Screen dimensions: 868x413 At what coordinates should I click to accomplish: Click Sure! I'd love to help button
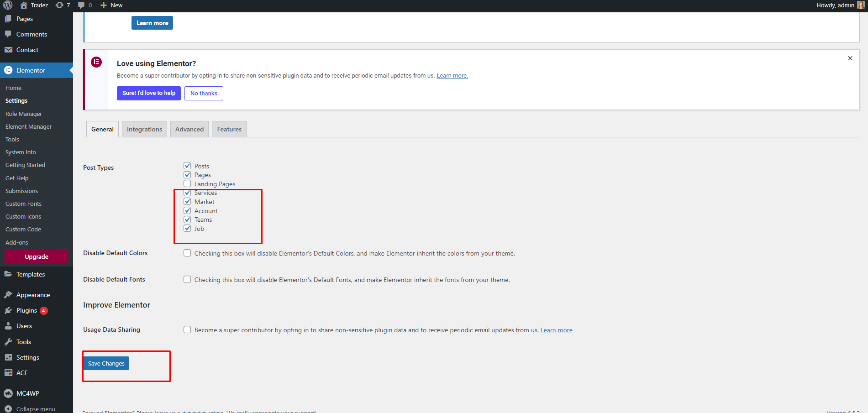(149, 93)
